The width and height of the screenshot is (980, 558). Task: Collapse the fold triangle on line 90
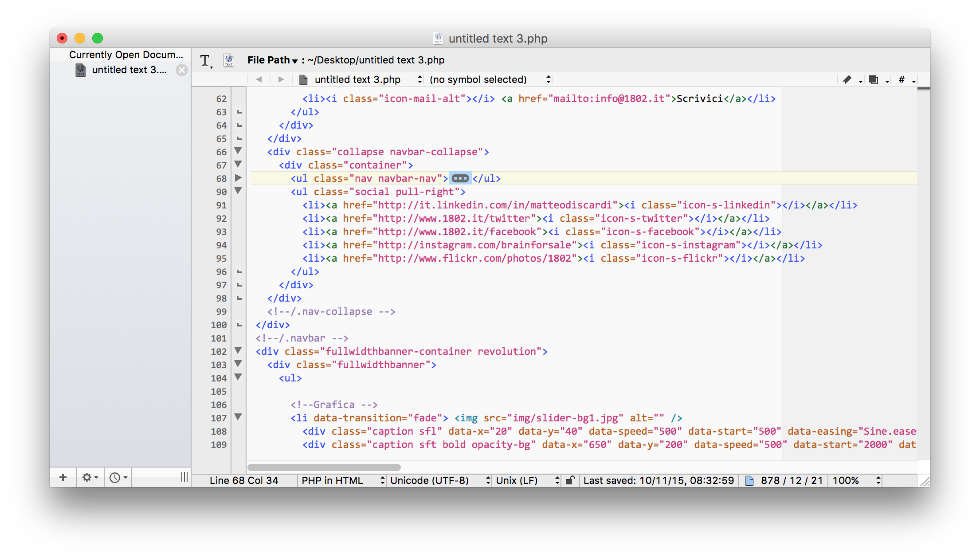pyautogui.click(x=238, y=191)
